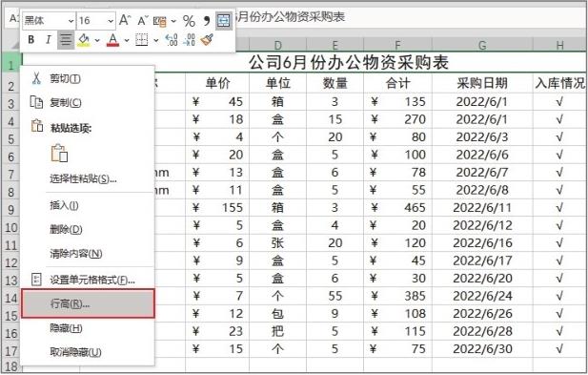Expand the borders dropdown arrow
Viewport: 588px width, 375px height.
tap(156, 40)
